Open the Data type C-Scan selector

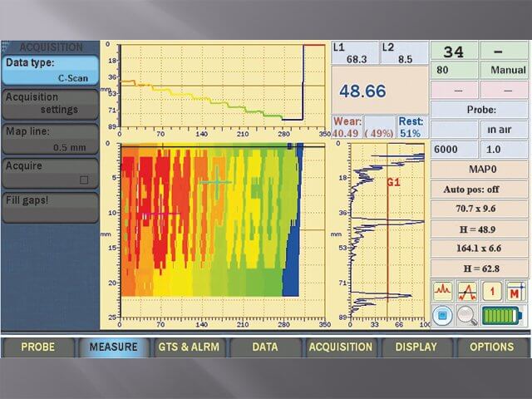(49, 70)
